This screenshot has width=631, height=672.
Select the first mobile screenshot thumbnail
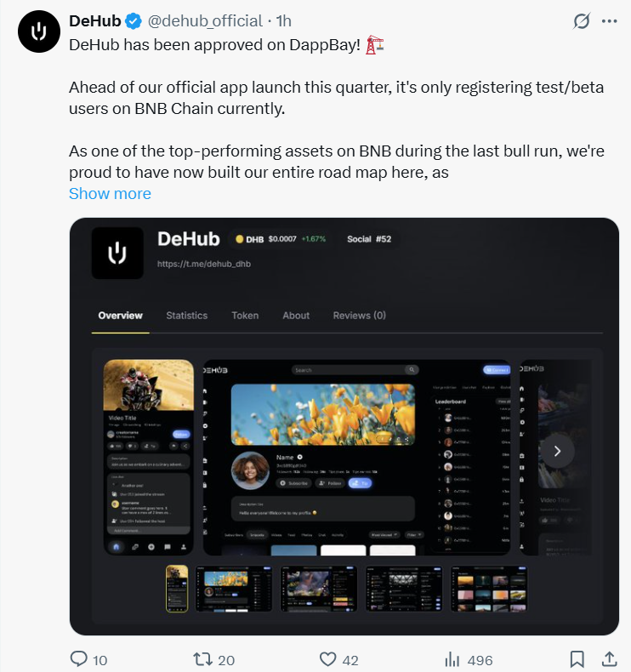(x=177, y=589)
